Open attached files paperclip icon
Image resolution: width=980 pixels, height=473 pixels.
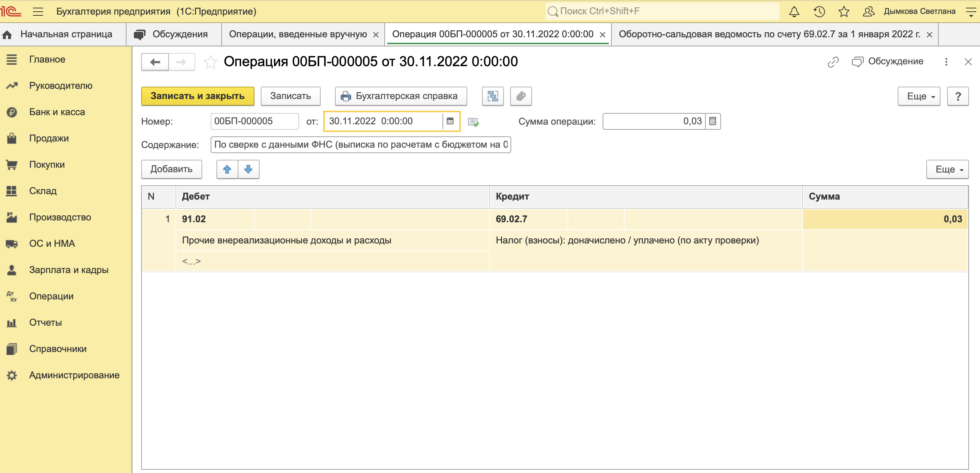[521, 96]
